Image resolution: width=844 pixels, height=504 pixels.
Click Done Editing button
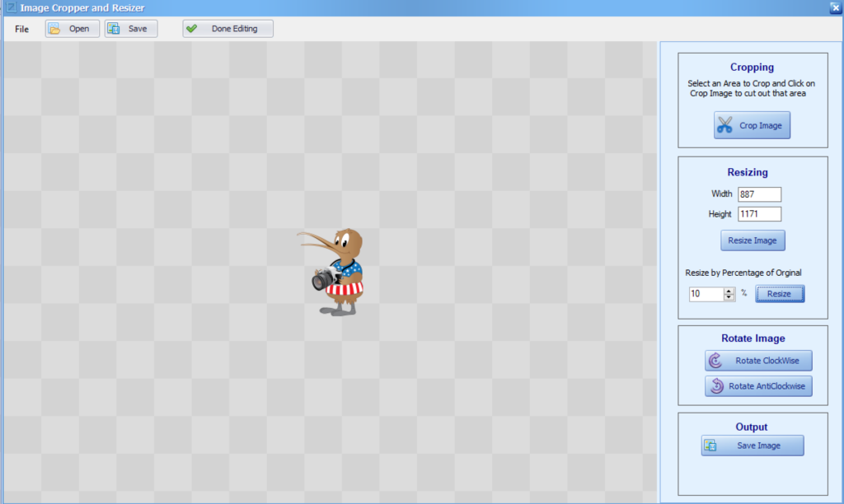tap(227, 29)
